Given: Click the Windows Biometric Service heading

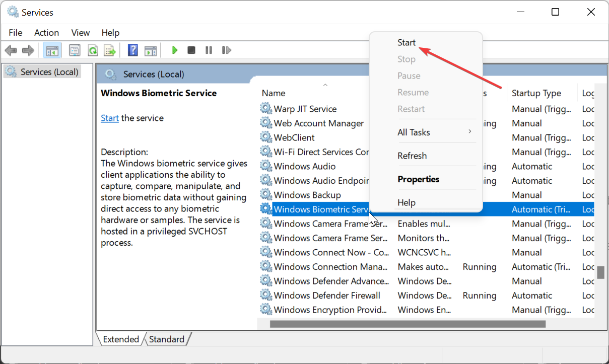Looking at the screenshot, I should point(159,93).
